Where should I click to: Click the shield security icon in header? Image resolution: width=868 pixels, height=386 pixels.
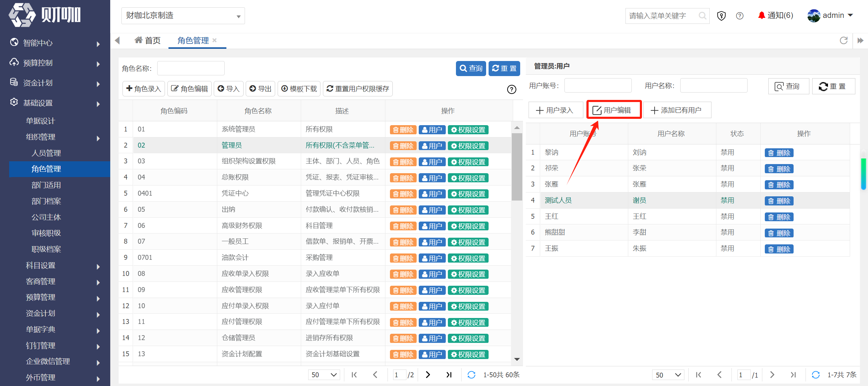pos(721,16)
